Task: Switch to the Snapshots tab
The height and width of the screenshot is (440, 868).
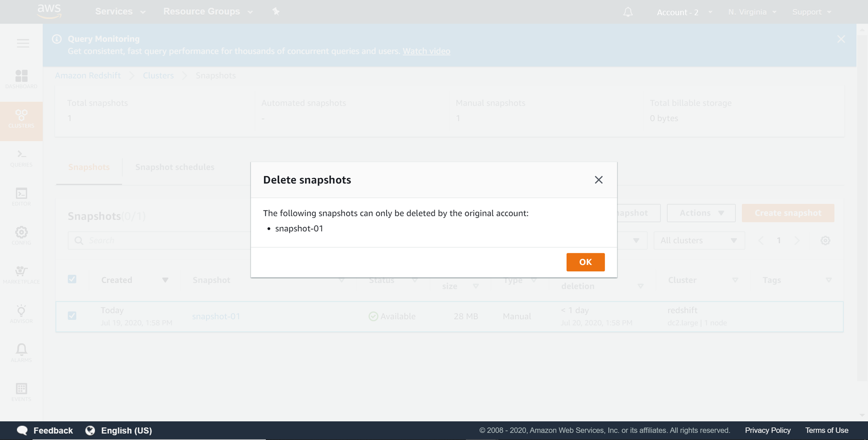Action: pyautogui.click(x=89, y=167)
